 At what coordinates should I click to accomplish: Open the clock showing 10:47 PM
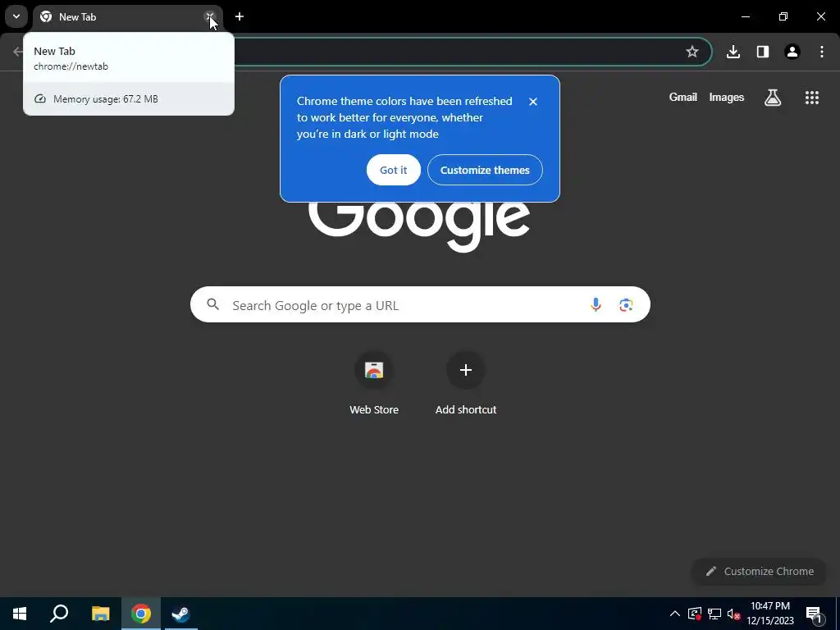click(x=770, y=614)
